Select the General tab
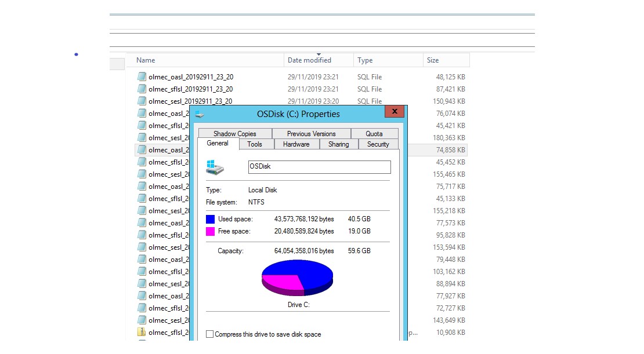The width and height of the screenshot is (644, 354). tap(218, 143)
